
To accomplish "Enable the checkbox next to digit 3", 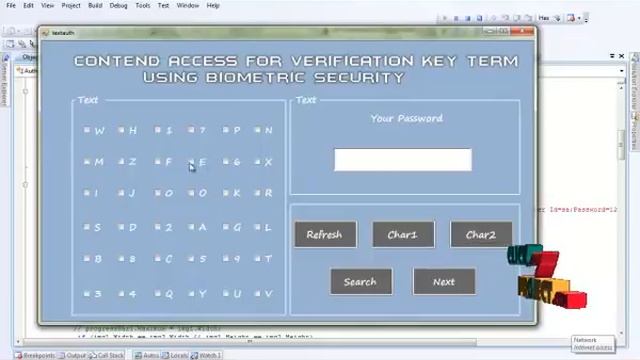I will (87, 293).
